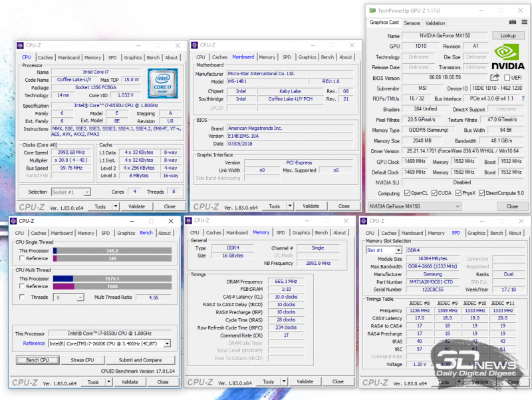Click the Intel Core i7 badge logo

162,84
